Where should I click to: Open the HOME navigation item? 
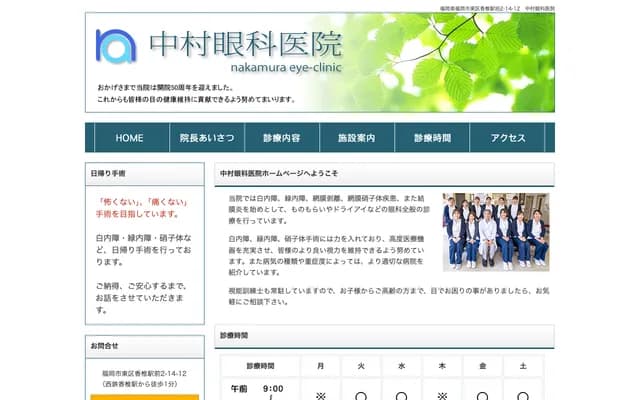click(129, 138)
